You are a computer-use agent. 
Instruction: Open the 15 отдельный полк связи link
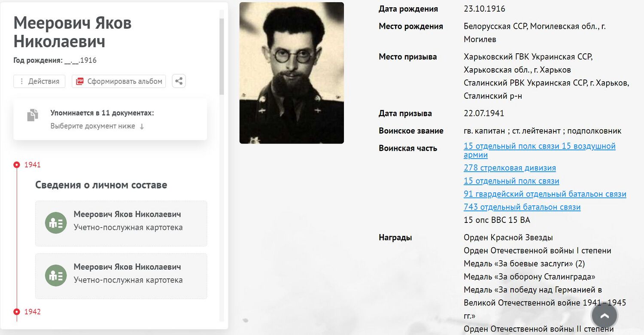[511, 181]
